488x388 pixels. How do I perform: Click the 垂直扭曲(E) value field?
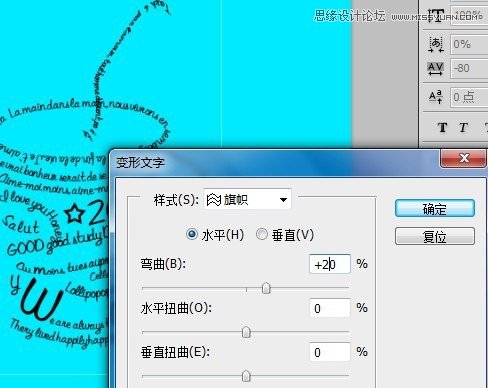tap(330, 352)
